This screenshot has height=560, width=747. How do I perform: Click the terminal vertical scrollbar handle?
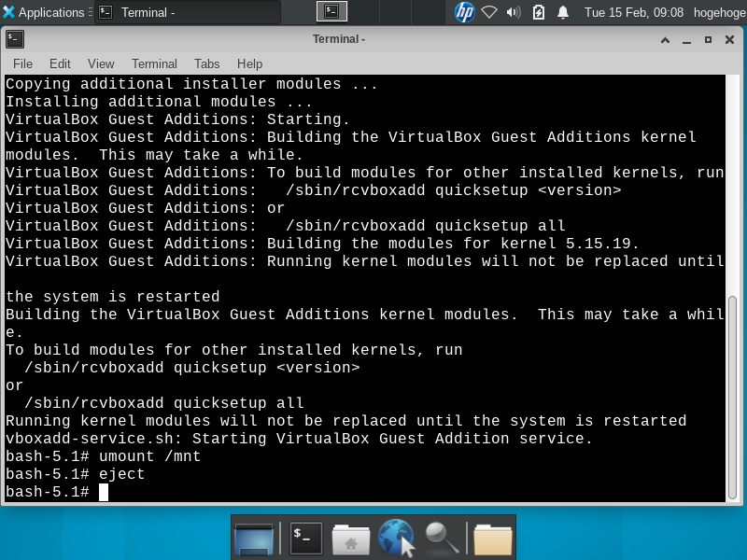(x=733, y=398)
